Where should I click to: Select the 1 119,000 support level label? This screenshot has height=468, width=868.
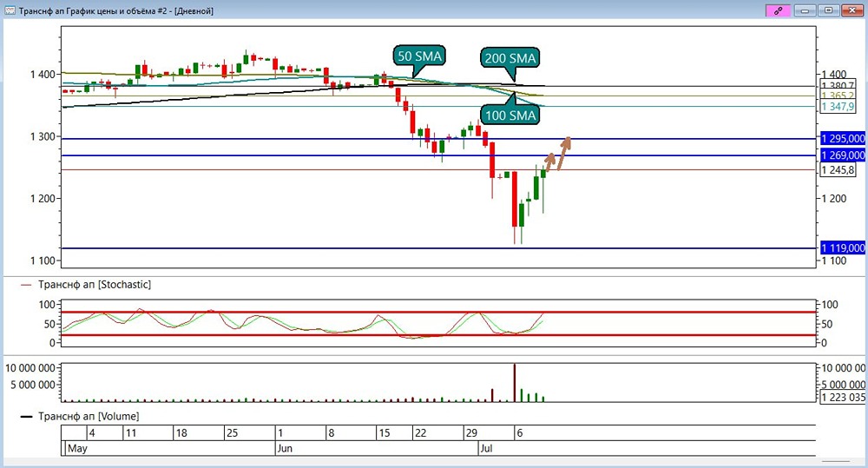coord(843,248)
